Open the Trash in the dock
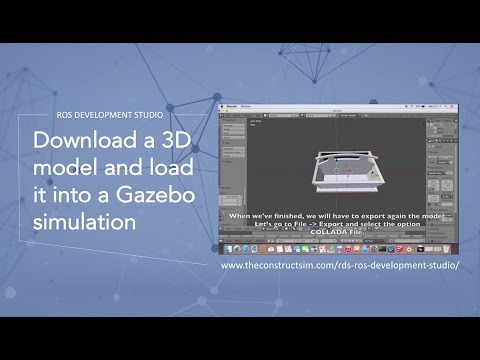This screenshot has height=360, width=480. 446,249
